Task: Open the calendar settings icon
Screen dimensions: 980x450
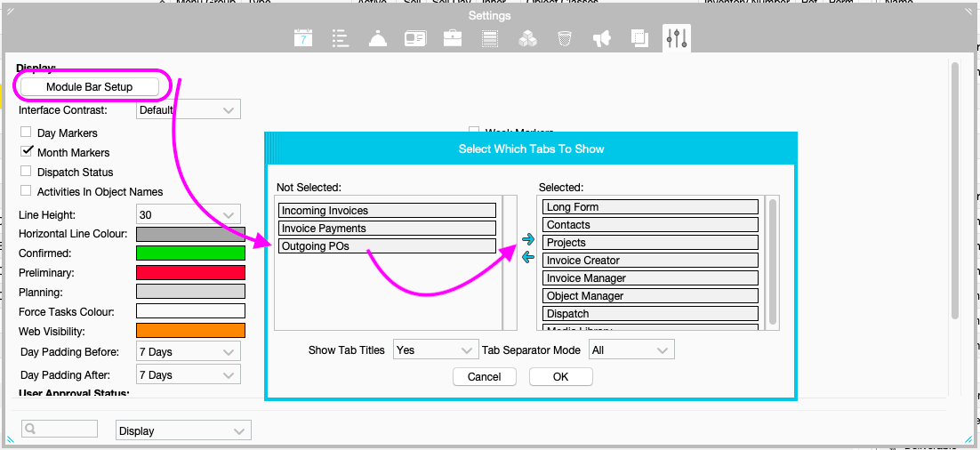Action: pyautogui.click(x=303, y=39)
